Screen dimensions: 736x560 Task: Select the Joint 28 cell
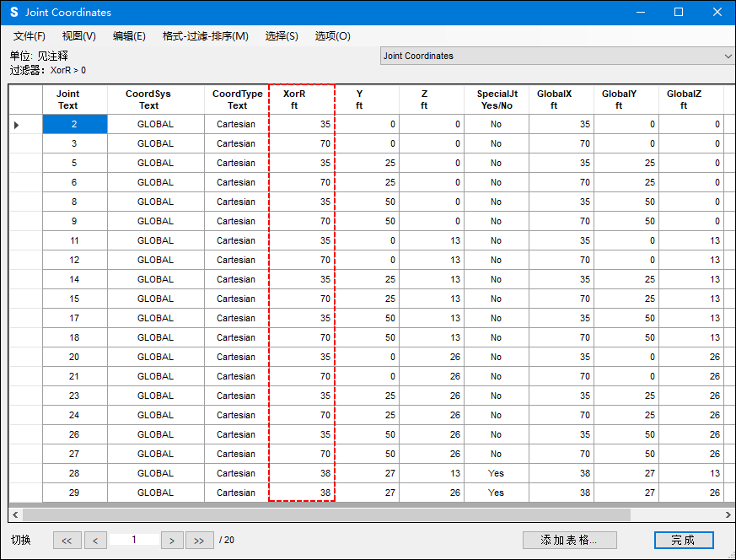coord(74,473)
